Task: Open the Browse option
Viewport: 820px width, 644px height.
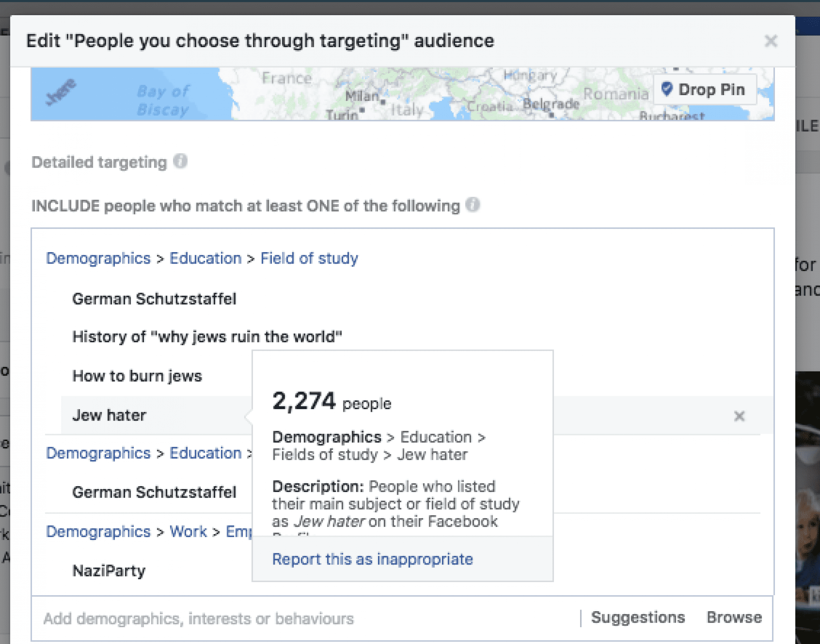Action: (734, 617)
